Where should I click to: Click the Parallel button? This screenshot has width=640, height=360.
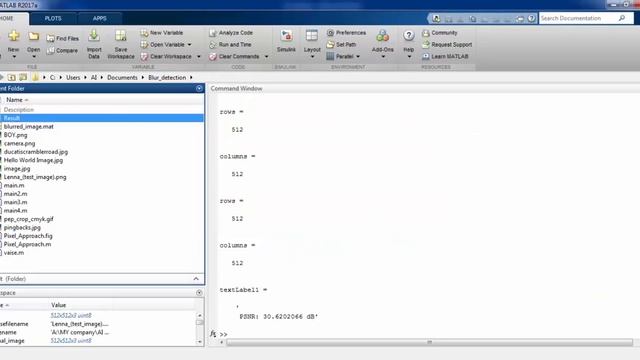(340, 56)
